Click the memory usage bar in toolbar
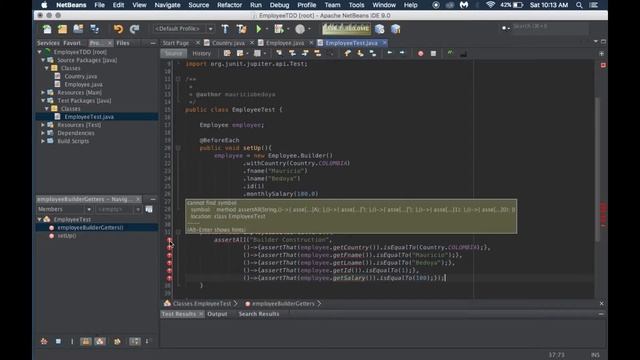This screenshot has width=640, height=360. (346, 29)
